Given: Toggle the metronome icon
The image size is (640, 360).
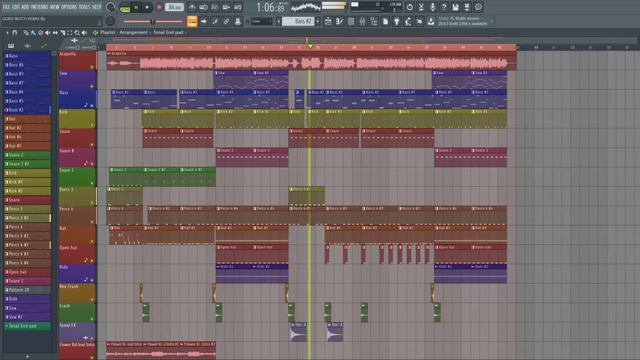Looking at the screenshot, I should (191, 7).
